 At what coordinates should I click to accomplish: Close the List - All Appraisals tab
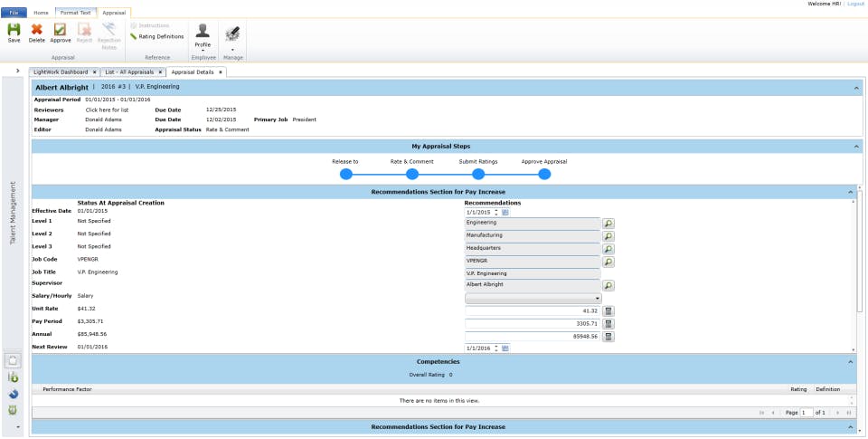pyautogui.click(x=160, y=72)
